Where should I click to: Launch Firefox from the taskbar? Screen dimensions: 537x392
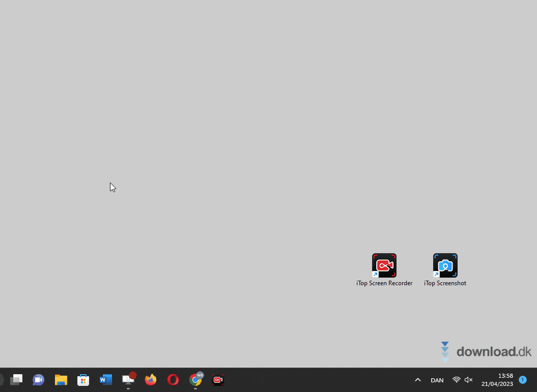pyautogui.click(x=151, y=380)
